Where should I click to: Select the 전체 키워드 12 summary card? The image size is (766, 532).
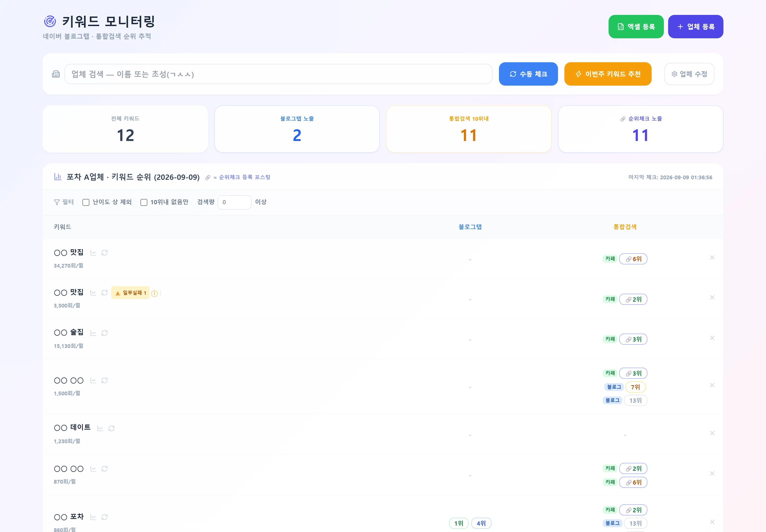tap(125, 129)
